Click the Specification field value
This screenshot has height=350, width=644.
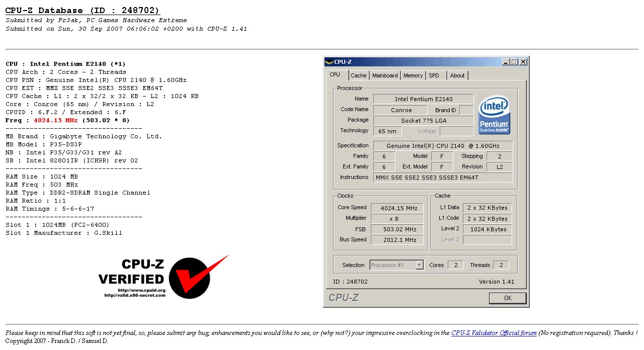coord(443,146)
